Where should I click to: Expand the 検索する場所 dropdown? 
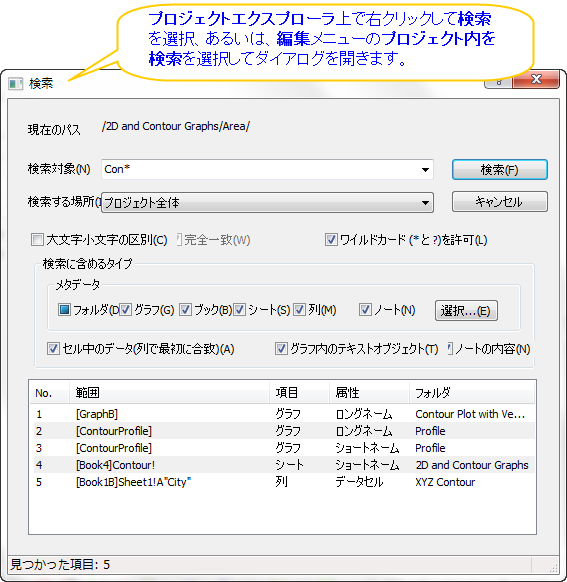tap(425, 203)
